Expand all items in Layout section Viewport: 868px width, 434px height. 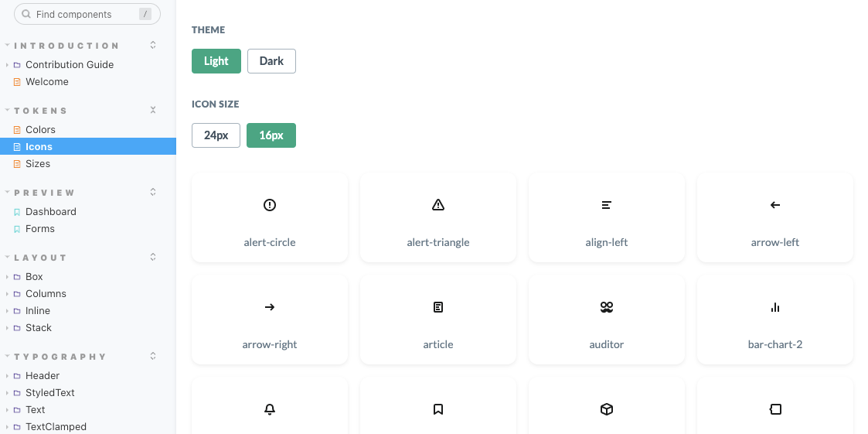point(153,257)
